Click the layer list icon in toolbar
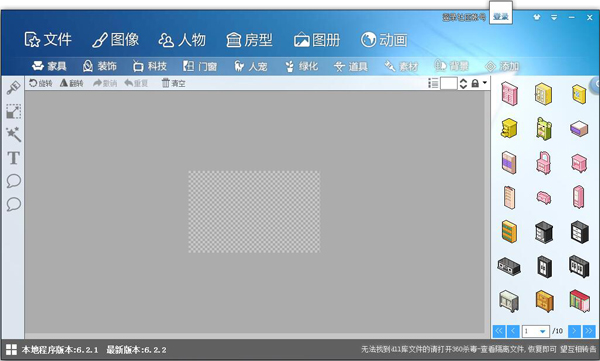Screen dimensions: 600x361 pyautogui.click(x=433, y=83)
